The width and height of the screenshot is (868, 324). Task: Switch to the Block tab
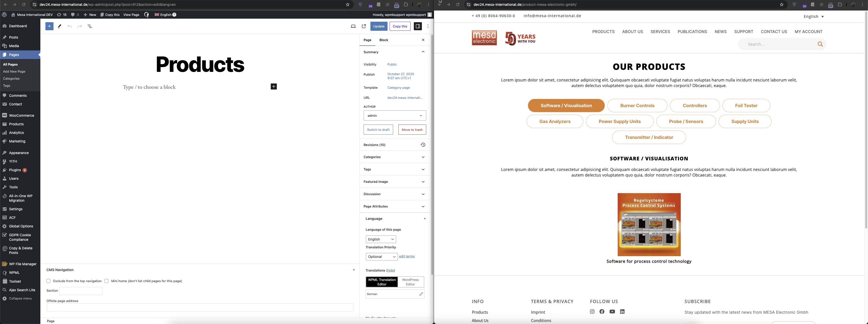click(x=384, y=40)
